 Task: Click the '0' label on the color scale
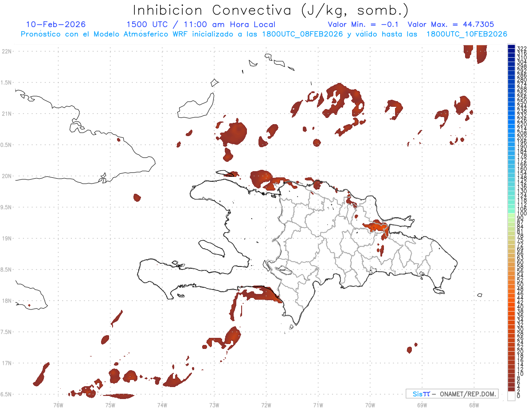pos(519,395)
